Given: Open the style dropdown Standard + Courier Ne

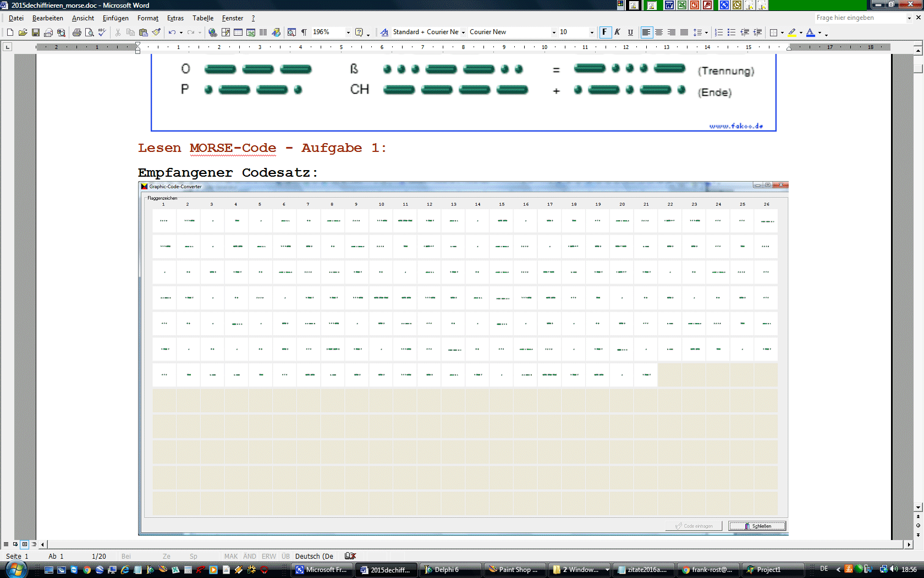Looking at the screenshot, I should [x=463, y=32].
